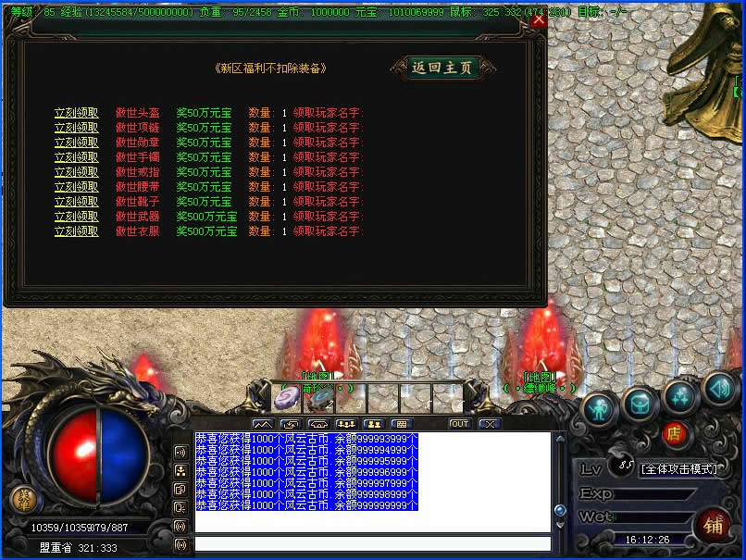Click the blue MP half of the orb
746x560 pixels.
pos(123,455)
